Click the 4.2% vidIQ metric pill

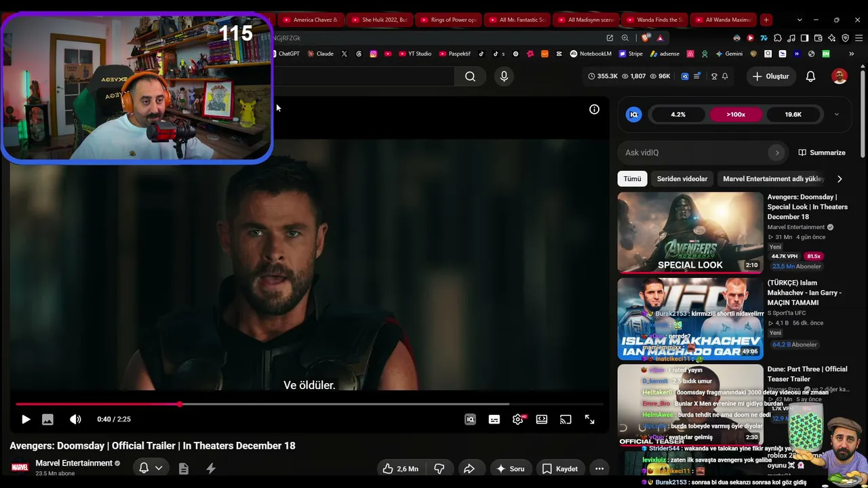pos(678,115)
